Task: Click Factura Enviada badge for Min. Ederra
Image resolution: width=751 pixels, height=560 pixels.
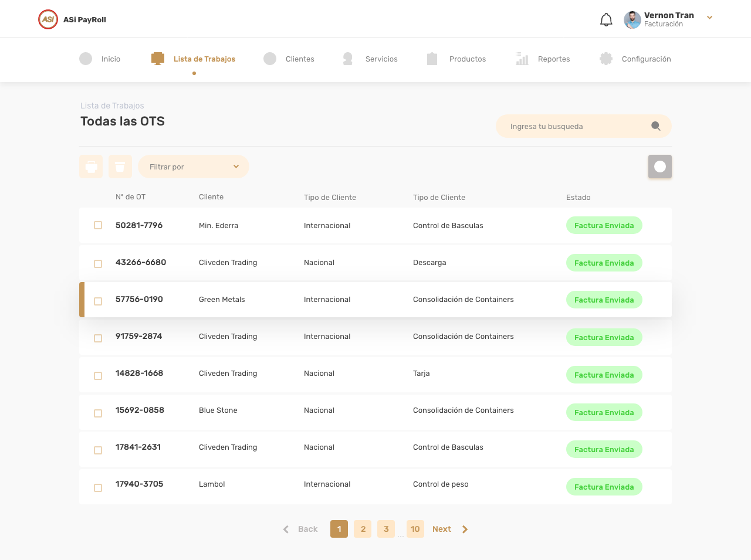Action: click(x=604, y=225)
